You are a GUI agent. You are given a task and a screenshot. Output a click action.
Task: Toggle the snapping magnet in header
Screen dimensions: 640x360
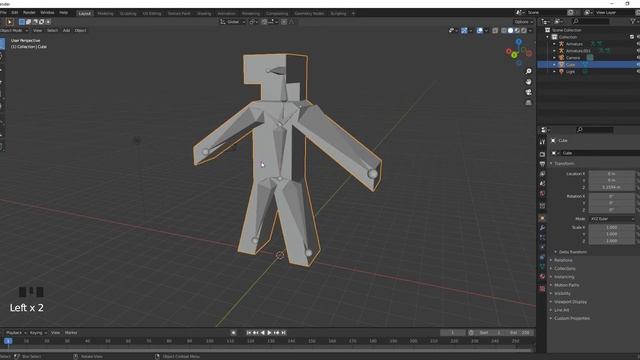point(264,22)
